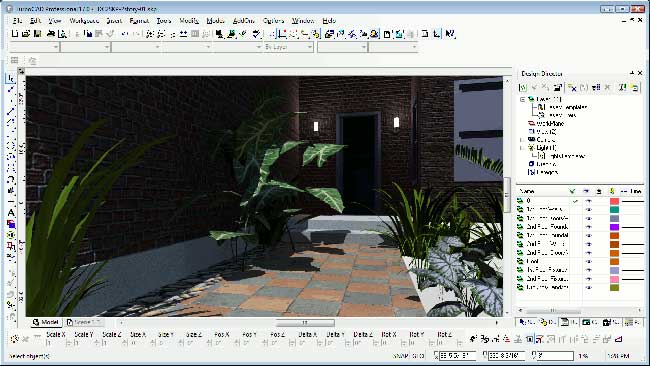Open the Format menu

[x=139, y=20]
